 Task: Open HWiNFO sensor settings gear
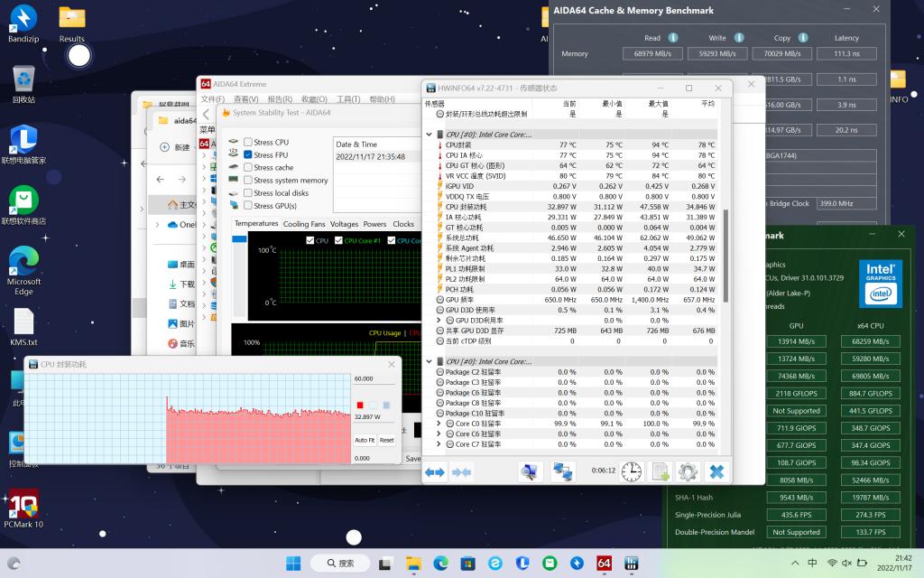[688, 471]
